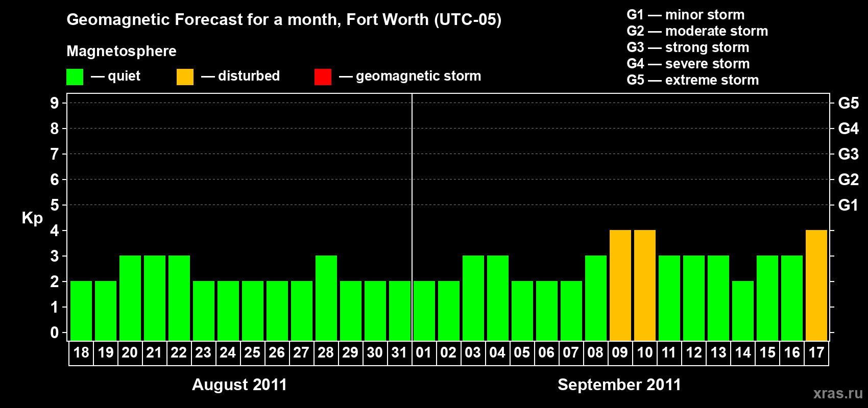Viewport: 868px width, 408px height.
Task: Click date cell 18 on the axis
Action: click(81, 353)
